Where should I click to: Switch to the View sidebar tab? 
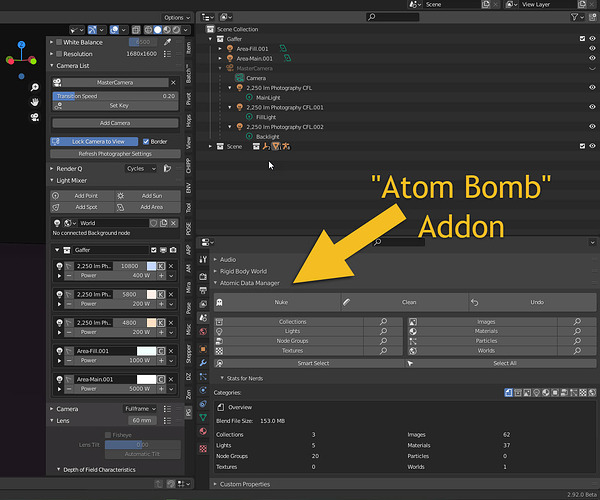pyautogui.click(x=188, y=143)
